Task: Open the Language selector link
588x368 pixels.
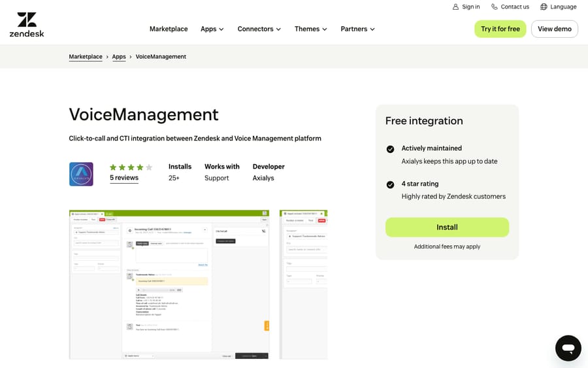Action: [559, 7]
